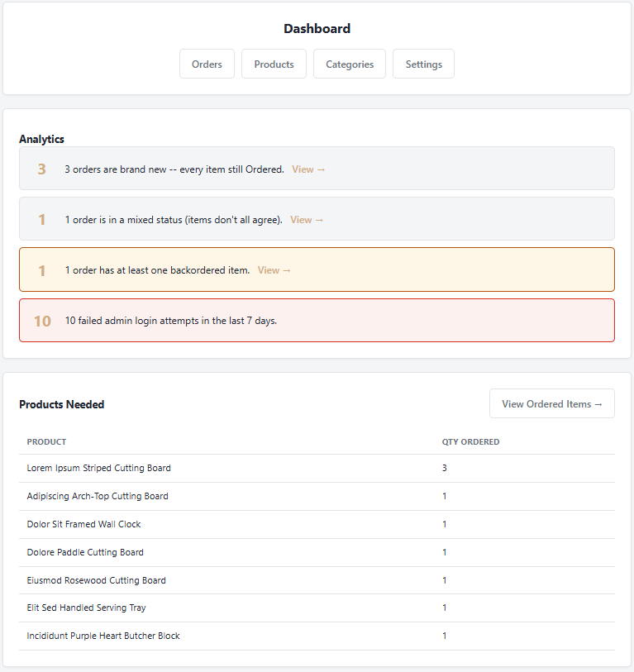The height and width of the screenshot is (672, 634).
Task: Select Incididunt Purple Heart Butcher Block row
Action: click(317, 636)
